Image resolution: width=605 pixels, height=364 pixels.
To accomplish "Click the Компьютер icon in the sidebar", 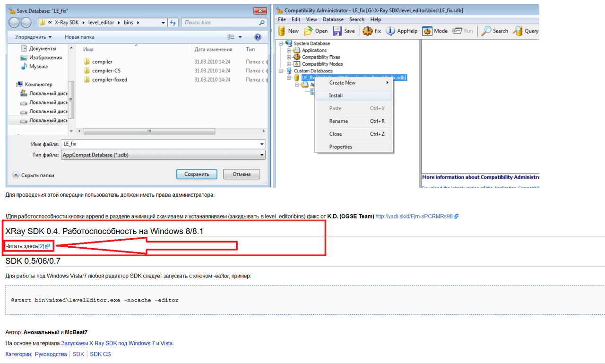I will point(20,84).
